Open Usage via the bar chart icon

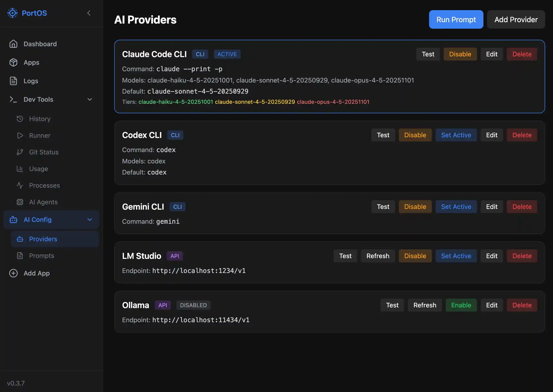tap(20, 169)
